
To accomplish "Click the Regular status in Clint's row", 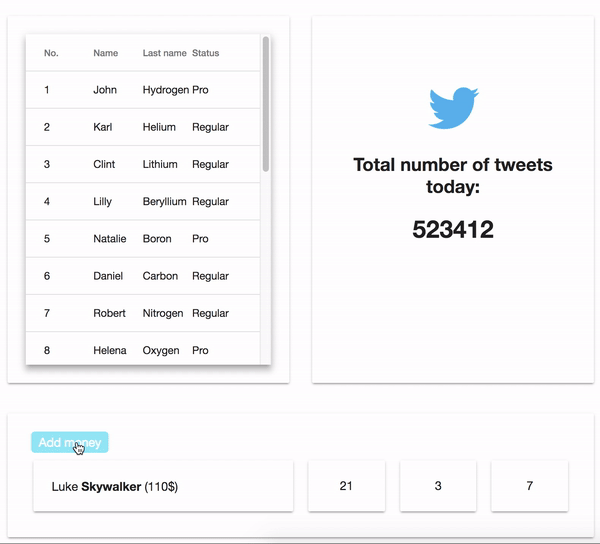I will [210, 164].
